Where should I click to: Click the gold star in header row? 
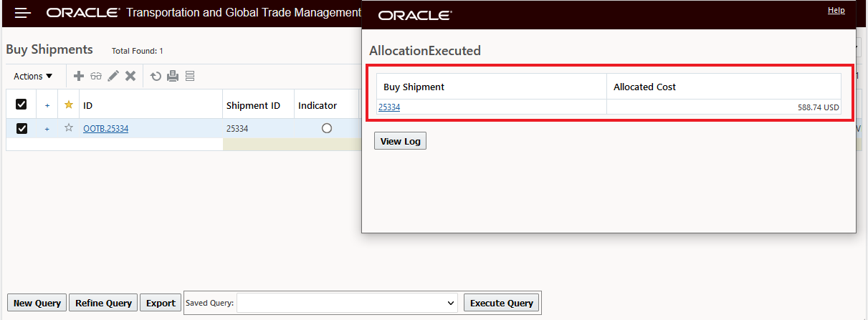point(69,105)
